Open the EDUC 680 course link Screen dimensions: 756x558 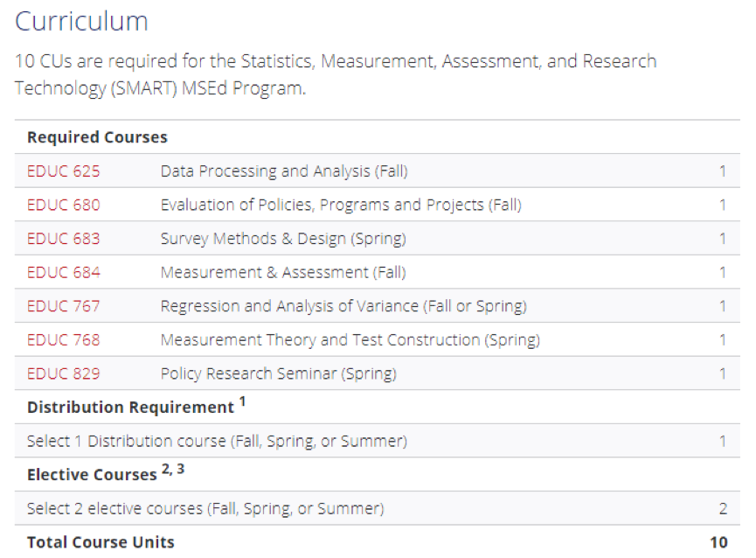pos(63,205)
